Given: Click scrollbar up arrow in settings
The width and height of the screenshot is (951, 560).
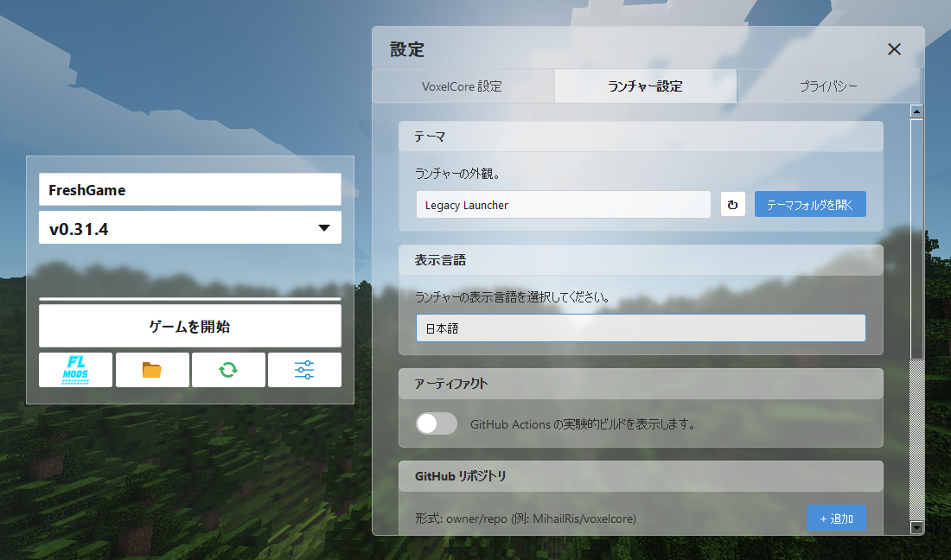Looking at the screenshot, I should click(x=916, y=111).
